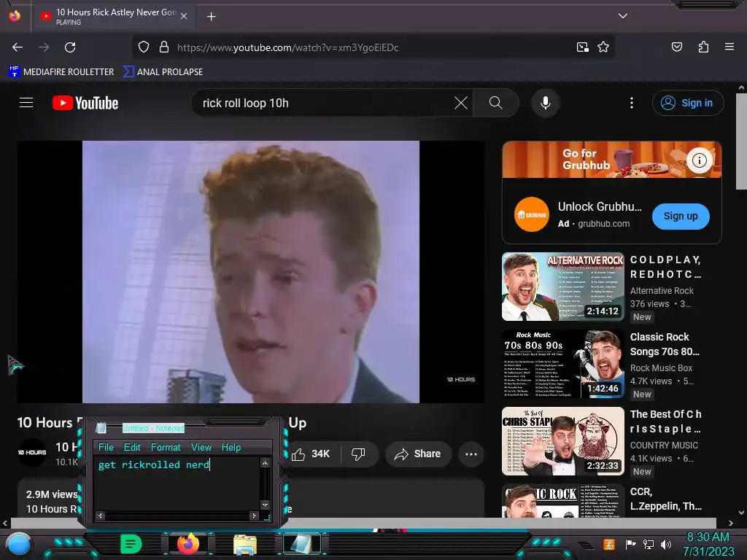Image resolution: width=747 pixels, height=560 pixels.
Task: Open Notepad File menu
Action: coord(106,447)
